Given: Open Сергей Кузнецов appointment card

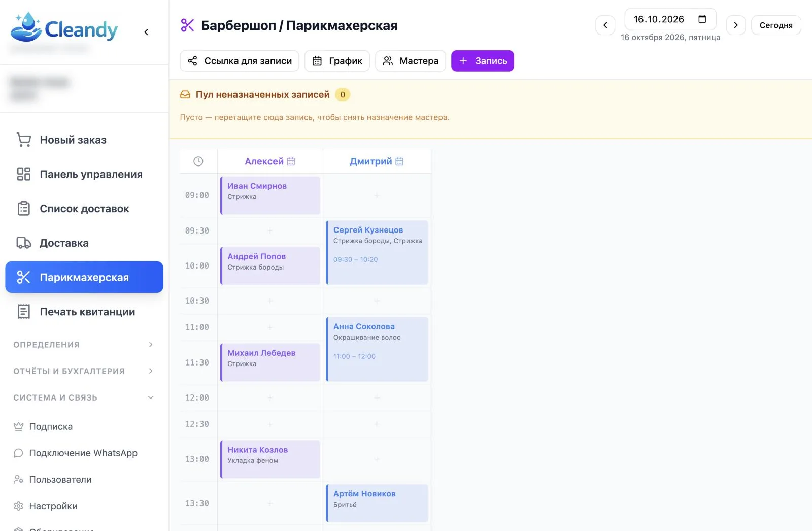Looking at the screenshot, I should (377, 252).
